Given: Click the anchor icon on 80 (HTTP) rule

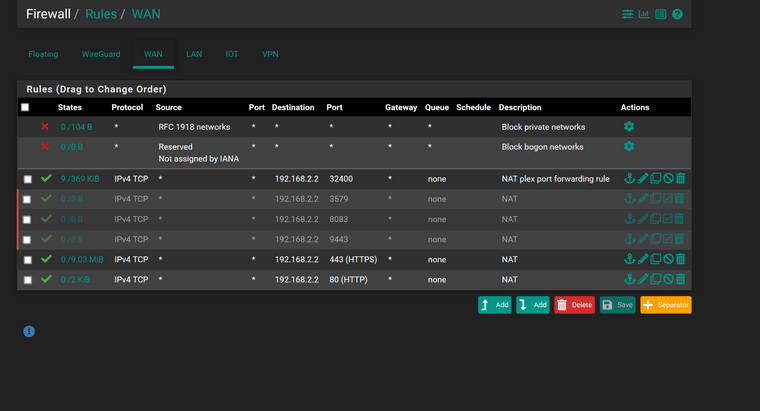Looking at the screenshot, I should point(629,279).
